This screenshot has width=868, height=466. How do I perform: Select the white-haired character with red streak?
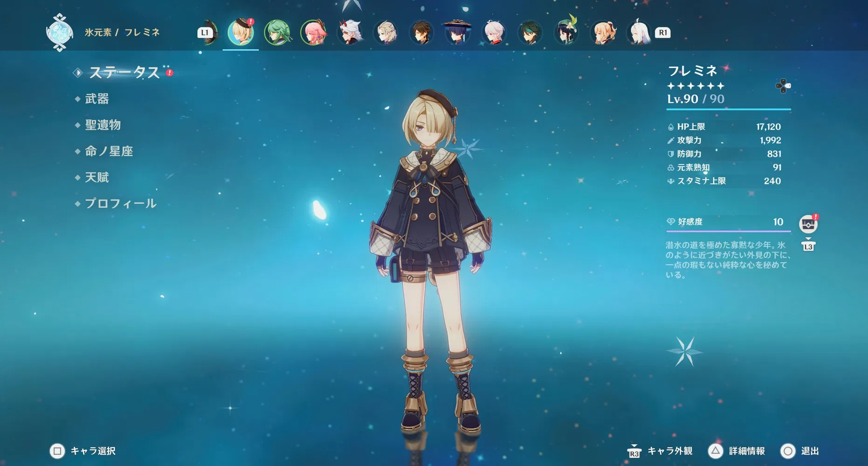pos(494,32)
